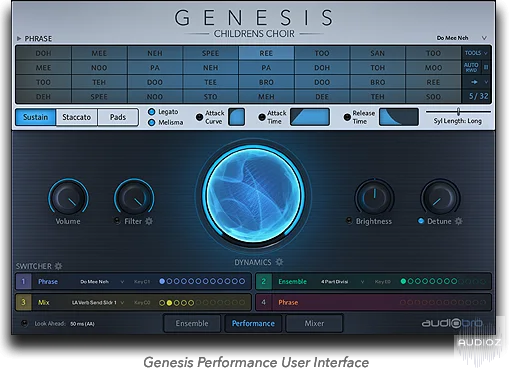Select the Pads articulation
The width and height of the screenshot is (512, 377).
(x=118, y=117)
